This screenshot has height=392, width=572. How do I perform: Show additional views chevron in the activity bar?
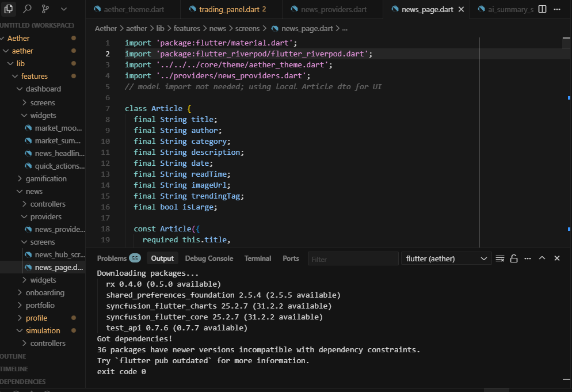click(63, 9)
